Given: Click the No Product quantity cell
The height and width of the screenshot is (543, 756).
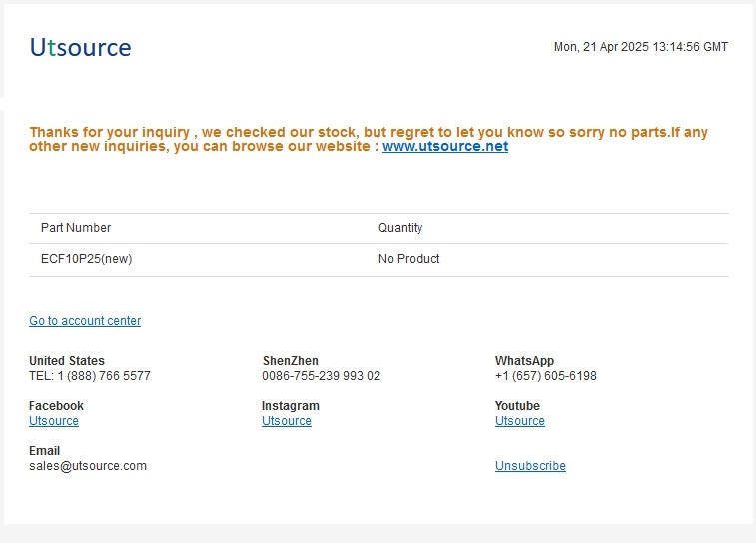Looking at the screenshot, I should tap(408, 259).
